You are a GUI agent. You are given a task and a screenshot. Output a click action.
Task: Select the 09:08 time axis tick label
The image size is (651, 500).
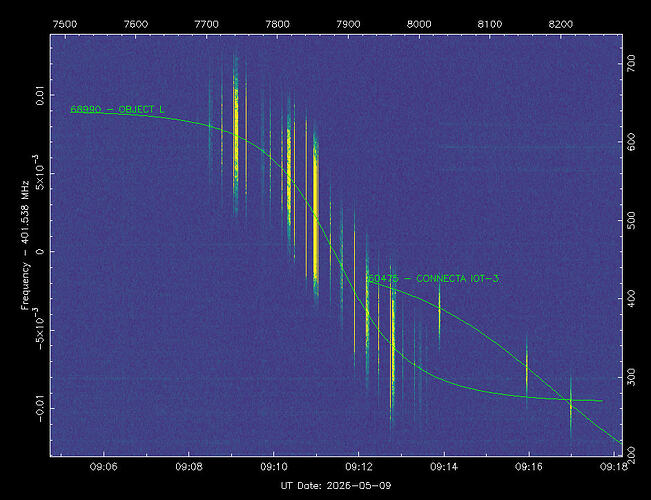(189, 467)
